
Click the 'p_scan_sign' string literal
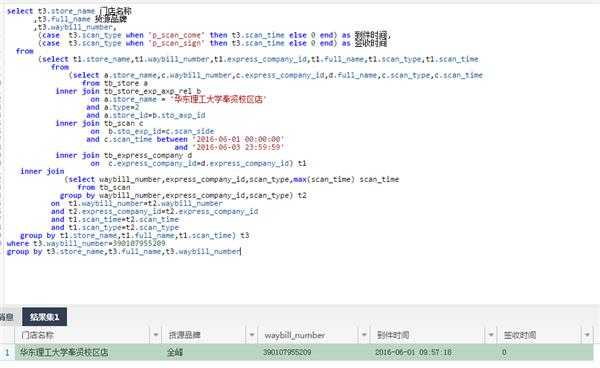[x=176, y=43]
